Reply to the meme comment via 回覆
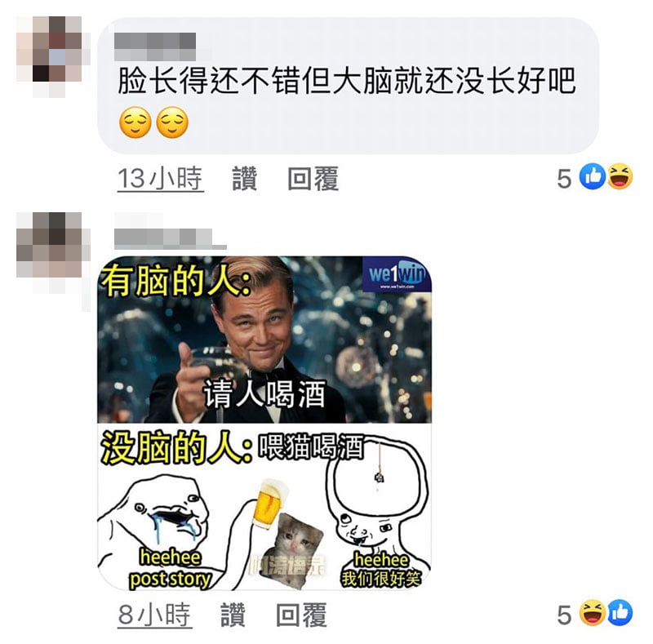Image resolution: width=653 pixels, height=644 pixels. tap(301, 615)
